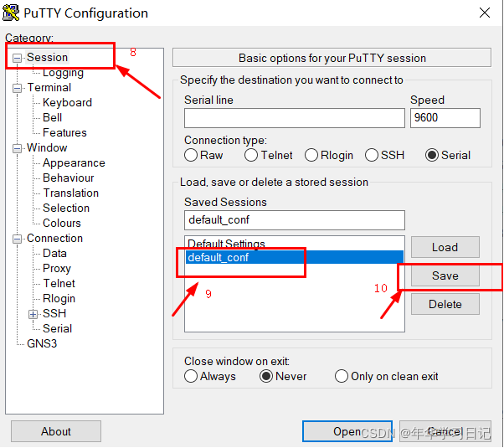The image size is (504, 448).
Task: Open the Colours category
Action: click(x=62, y=224)
